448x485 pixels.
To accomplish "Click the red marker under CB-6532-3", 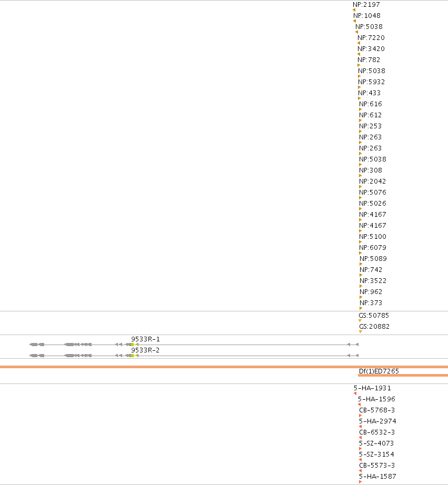I will coord(361,438).
